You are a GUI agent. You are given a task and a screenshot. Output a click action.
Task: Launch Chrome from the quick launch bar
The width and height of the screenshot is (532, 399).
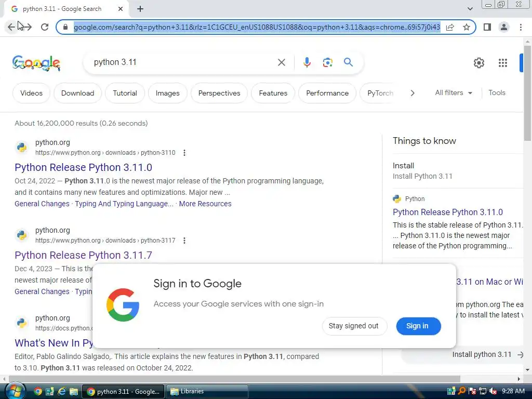[x=38, y=392]
